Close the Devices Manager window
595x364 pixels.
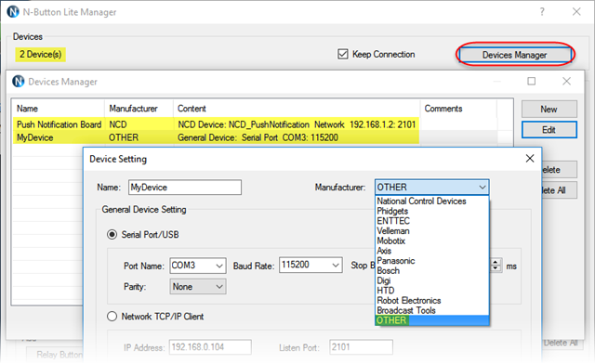tap(566, 81)
